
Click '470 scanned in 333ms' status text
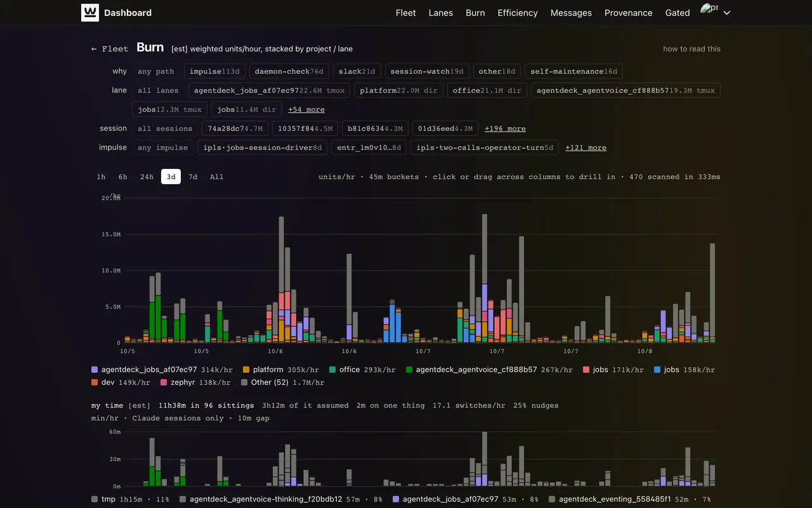point(675,177)
